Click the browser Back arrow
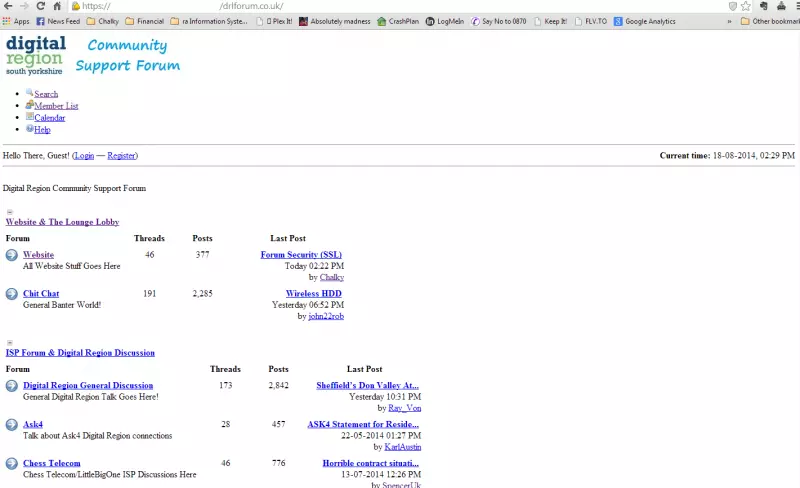The width and height of the screenshot is (800, 488). point(8,6)
